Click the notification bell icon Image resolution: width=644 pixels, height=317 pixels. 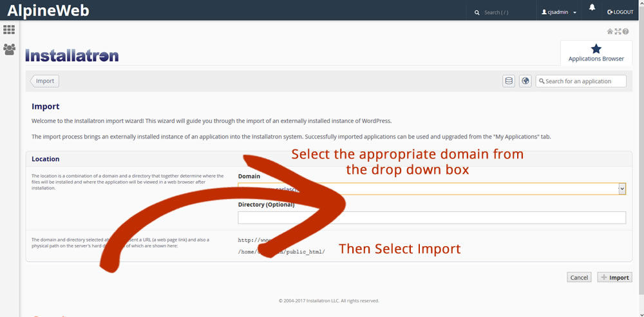pos(592,7)
